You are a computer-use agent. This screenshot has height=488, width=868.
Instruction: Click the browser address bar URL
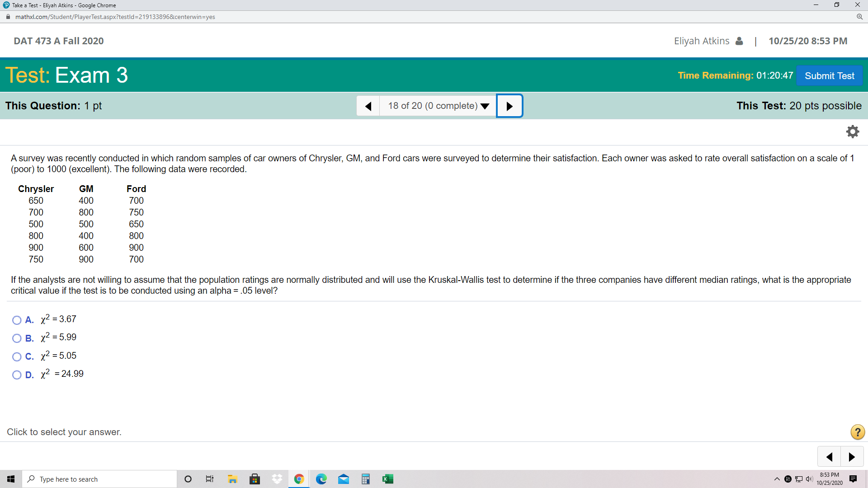tap(115, 17)
